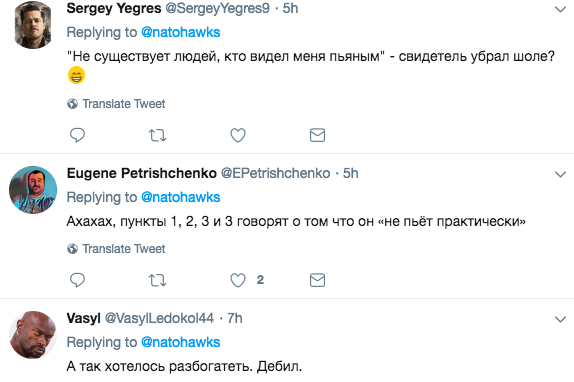Reply to Eugene Petrishchenko's tweet
This screenshot has width=574, height=382.
tap(77, 280)
